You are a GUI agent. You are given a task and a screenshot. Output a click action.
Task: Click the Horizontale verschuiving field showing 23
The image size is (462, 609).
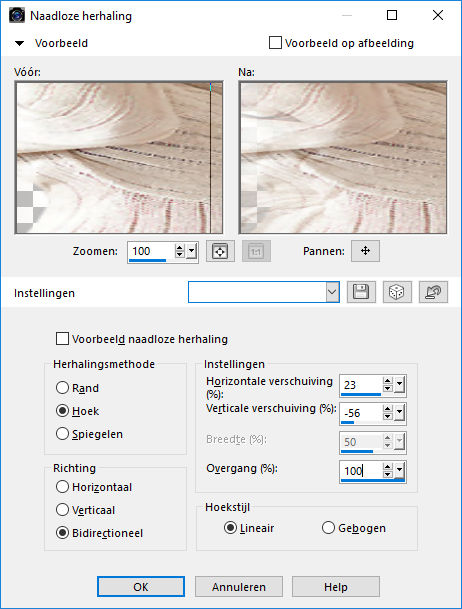tap(361, 385)
